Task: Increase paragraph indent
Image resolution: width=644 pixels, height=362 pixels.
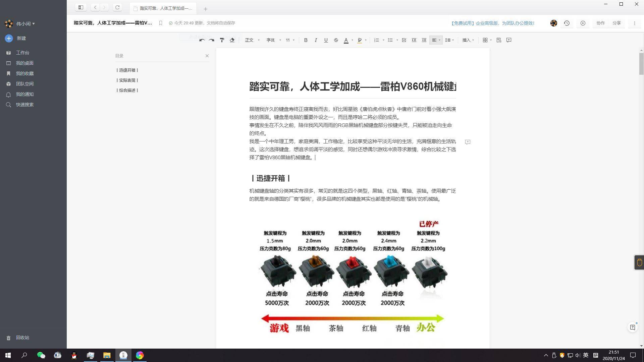Action: pyautogui.click(x=414, y=40)
